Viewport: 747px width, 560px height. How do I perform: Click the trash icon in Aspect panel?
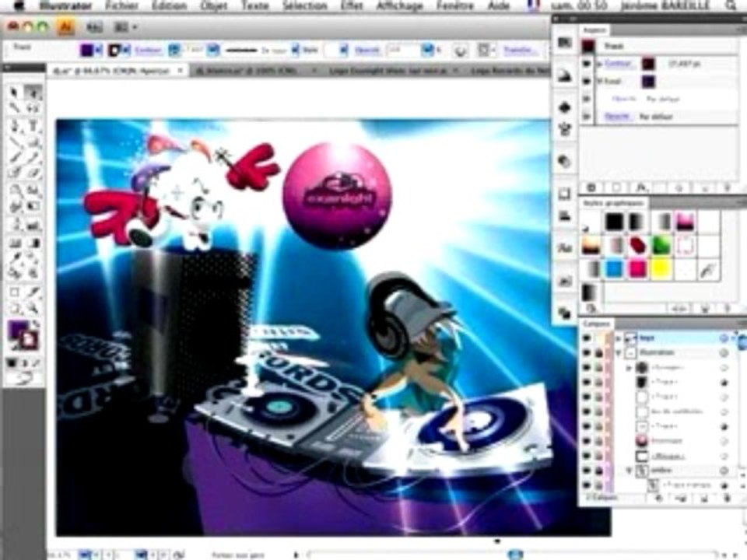point(728,187)
